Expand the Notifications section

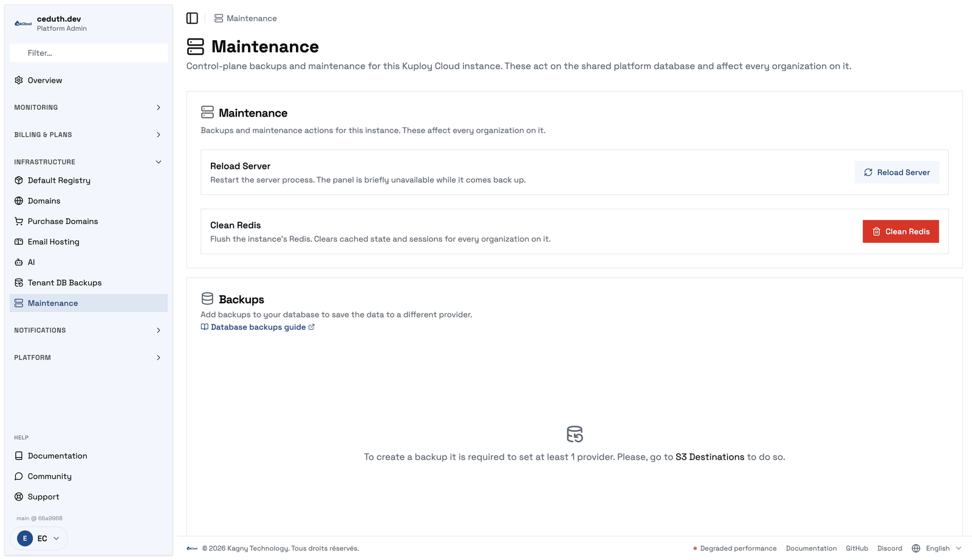89,330
